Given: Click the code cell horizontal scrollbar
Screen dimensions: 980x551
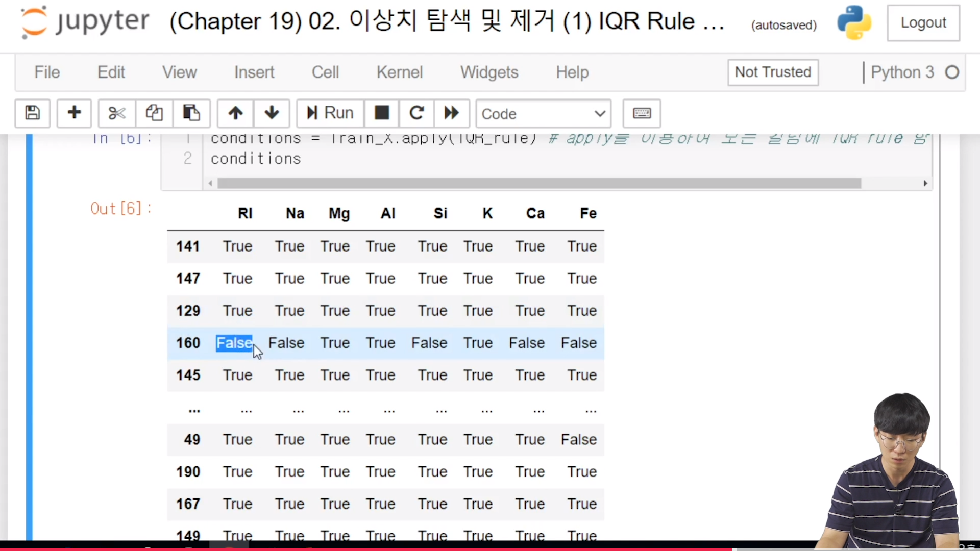Looking at the screenshot, I should pyautogui.click(x=538, y=183).
